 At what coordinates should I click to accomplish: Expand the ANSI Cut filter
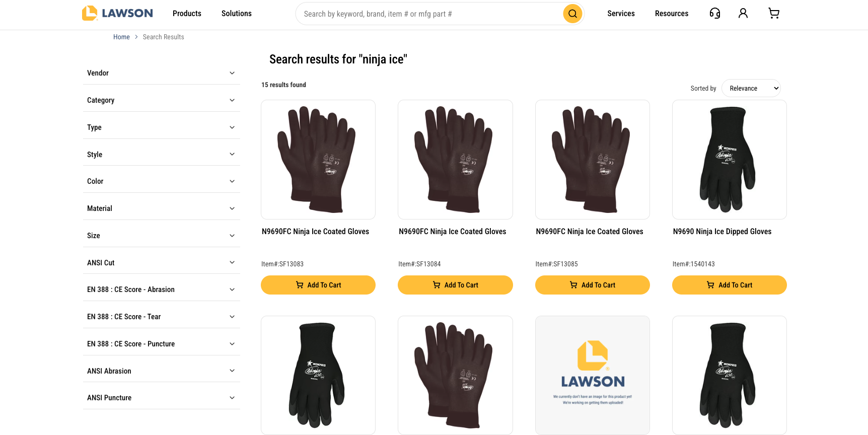[x=162, y=263]
